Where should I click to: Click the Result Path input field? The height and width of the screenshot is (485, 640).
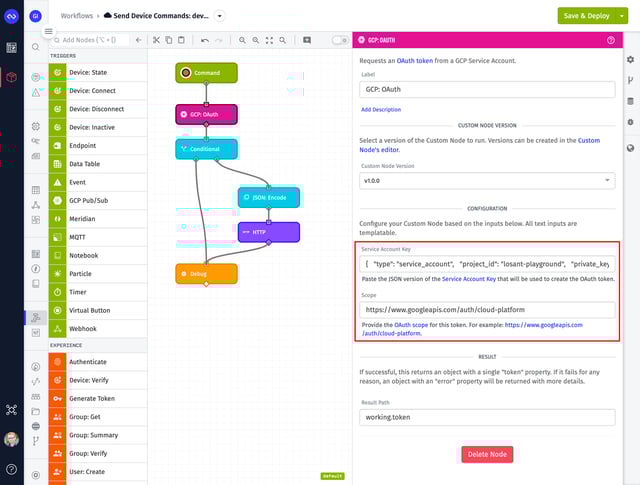coord(487,420)
